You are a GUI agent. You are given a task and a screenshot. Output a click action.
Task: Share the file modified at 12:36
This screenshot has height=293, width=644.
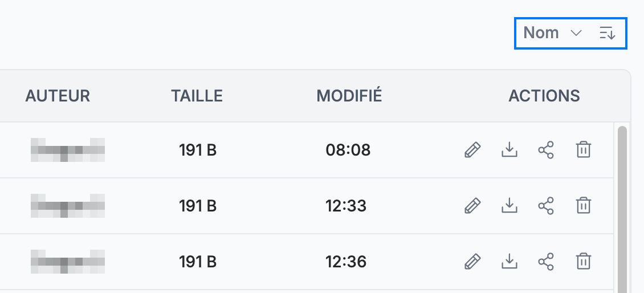pos(546,261)
